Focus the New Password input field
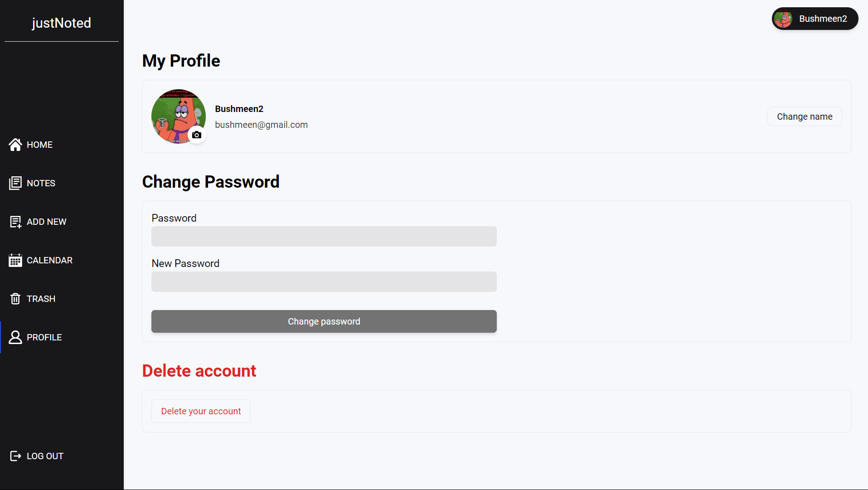 point(324,282)
